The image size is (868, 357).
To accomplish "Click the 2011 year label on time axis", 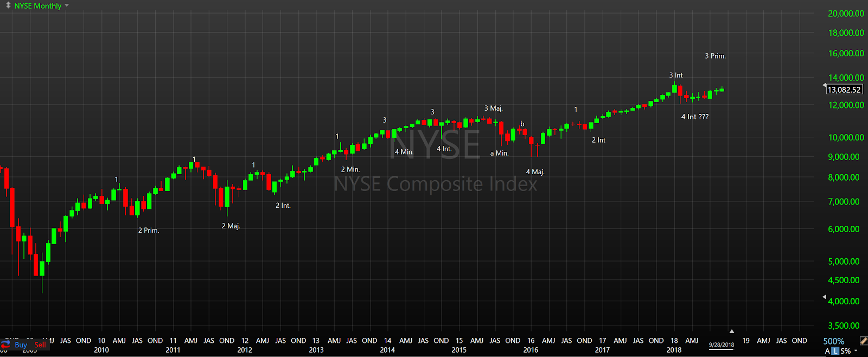I will click(x=173, y=350).
